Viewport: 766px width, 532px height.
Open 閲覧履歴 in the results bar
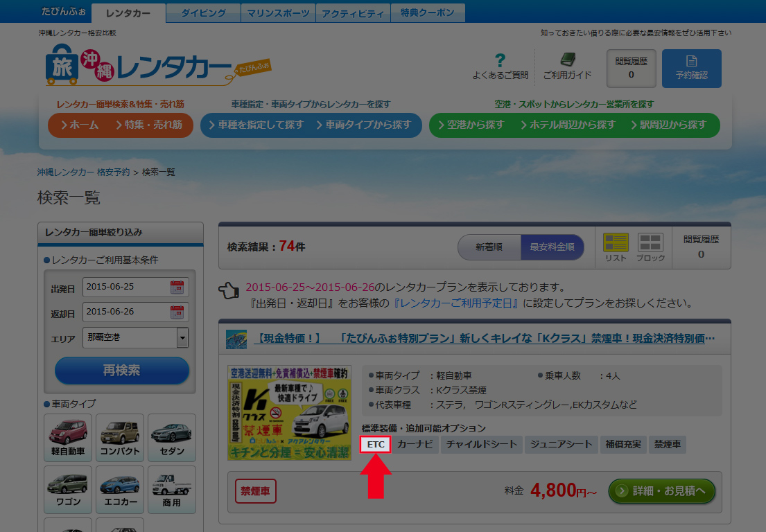click(x=701, y=247)
